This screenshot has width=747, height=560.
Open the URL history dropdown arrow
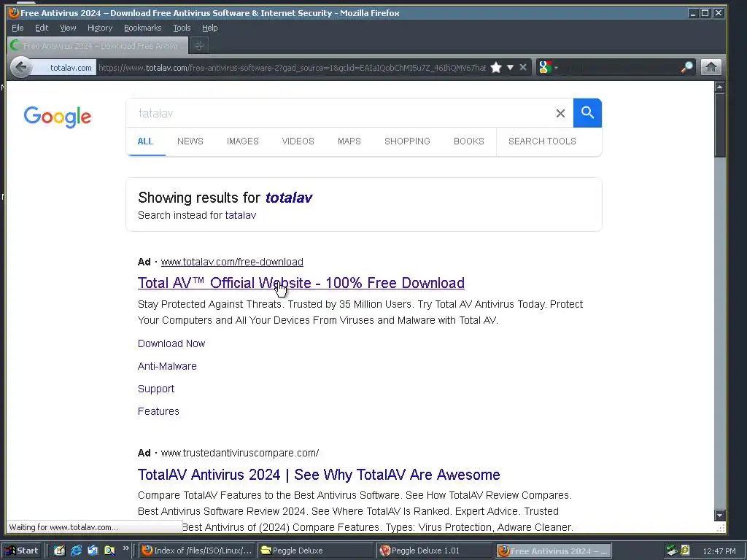tap(510, 68)
